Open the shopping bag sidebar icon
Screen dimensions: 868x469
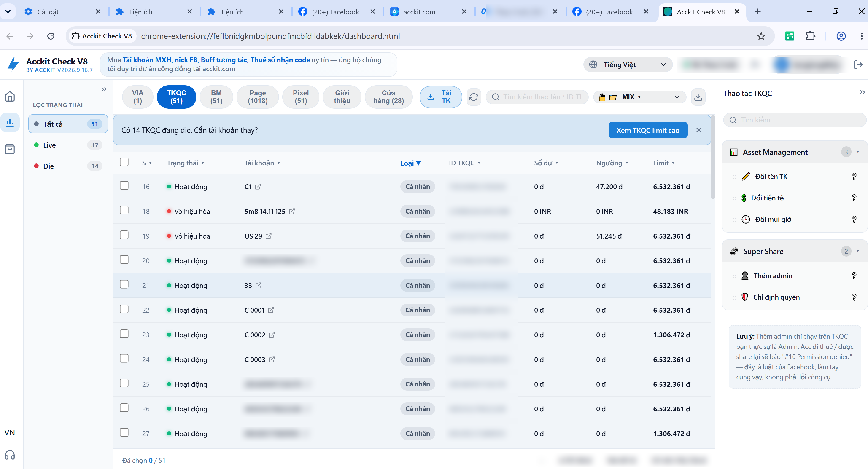tap(10, 149)
